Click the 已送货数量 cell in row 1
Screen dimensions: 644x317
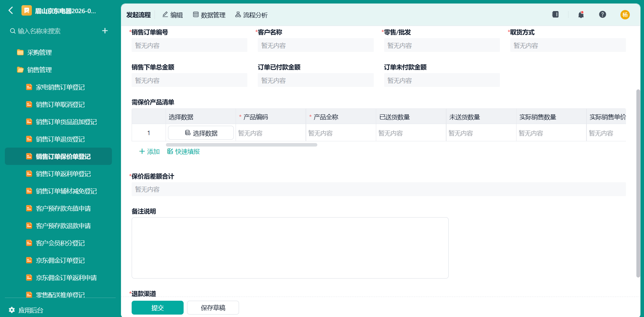coord(411,133)
